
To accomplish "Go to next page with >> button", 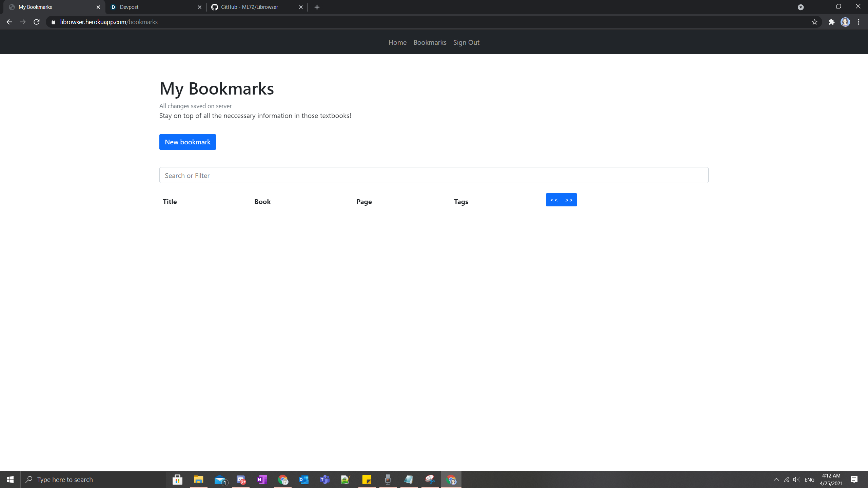I will pos(569,200).
